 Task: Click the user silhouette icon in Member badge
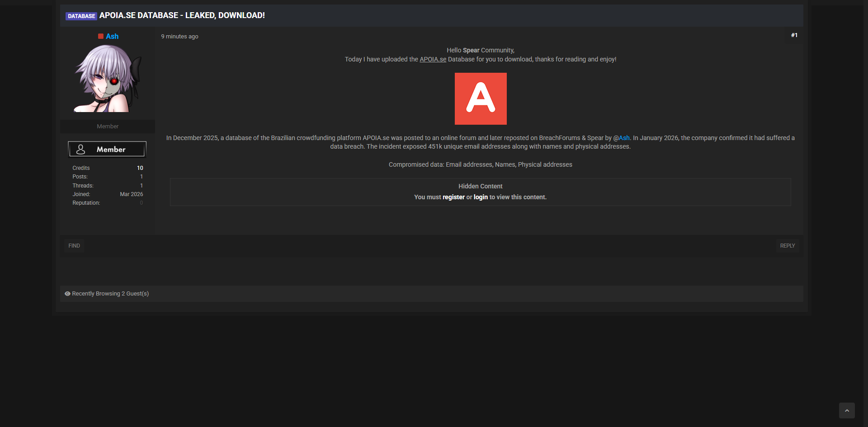(81, 149)
